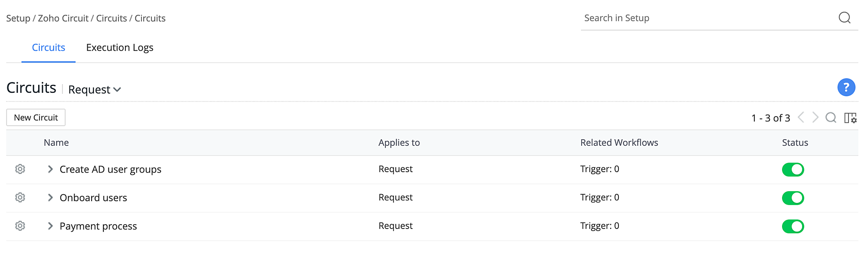Open settings gear for Payment process circuit
The image size is (868, 268).
pos(20,226)
